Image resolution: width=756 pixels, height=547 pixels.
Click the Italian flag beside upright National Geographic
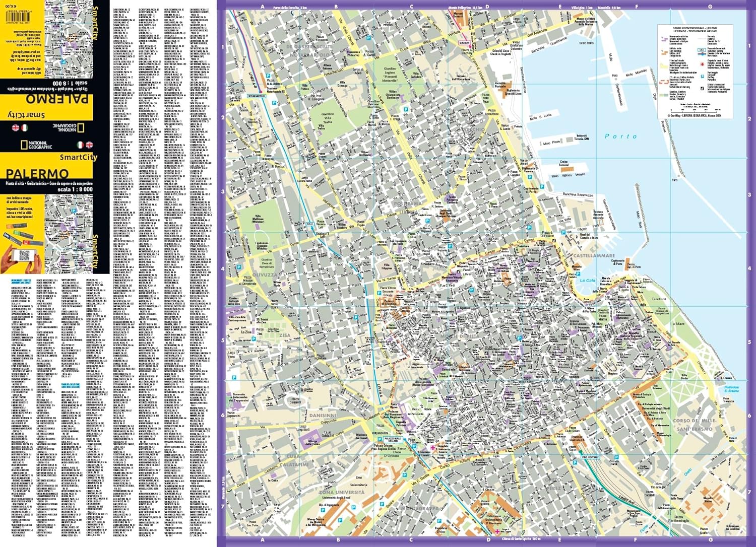point(80,145)
